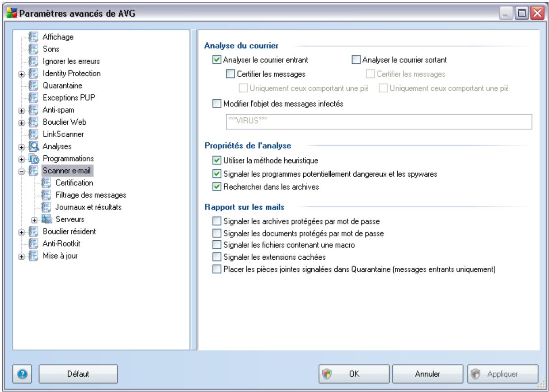The image size is (549, 392).
Task: Click the Scanner e-mail item icon
Action: tap(33, 170)
